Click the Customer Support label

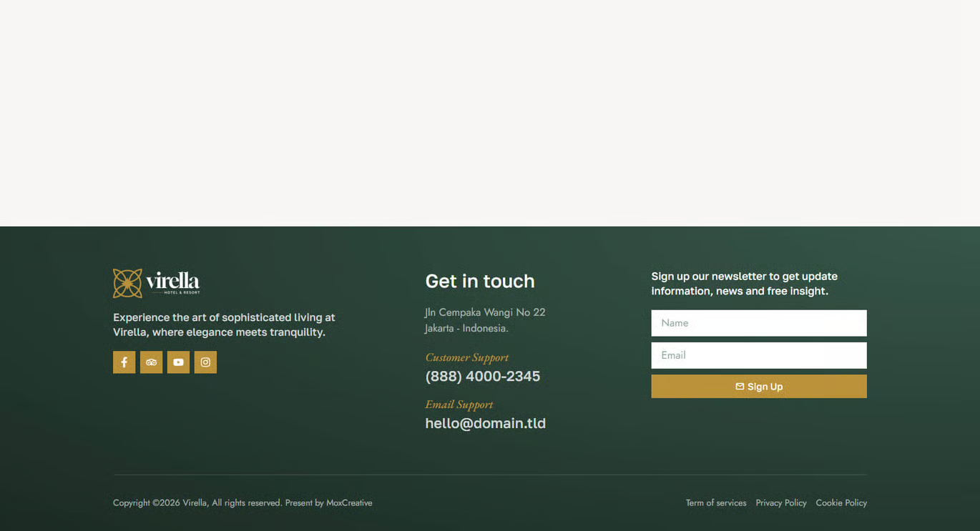[x=466, y=358]
